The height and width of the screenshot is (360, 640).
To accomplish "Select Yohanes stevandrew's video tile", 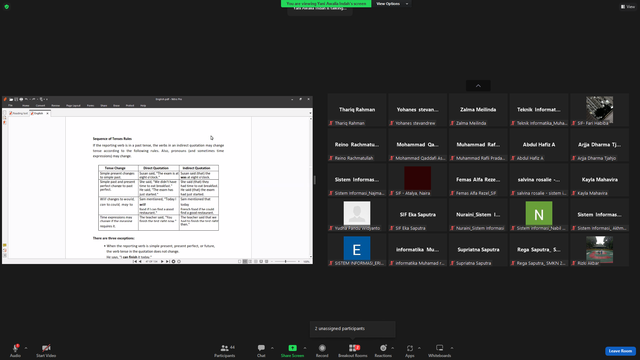I will pyautogui.click(x=418, y=110).
